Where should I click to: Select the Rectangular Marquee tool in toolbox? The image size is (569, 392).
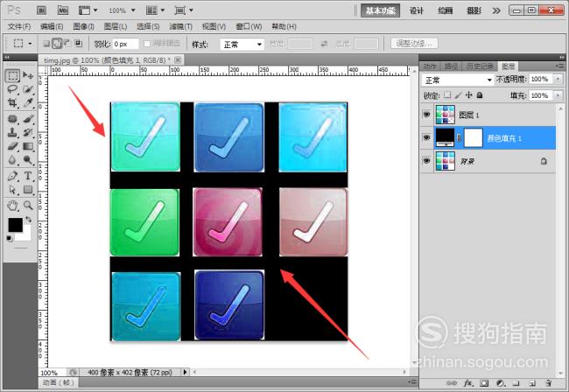tap(13, 76)
